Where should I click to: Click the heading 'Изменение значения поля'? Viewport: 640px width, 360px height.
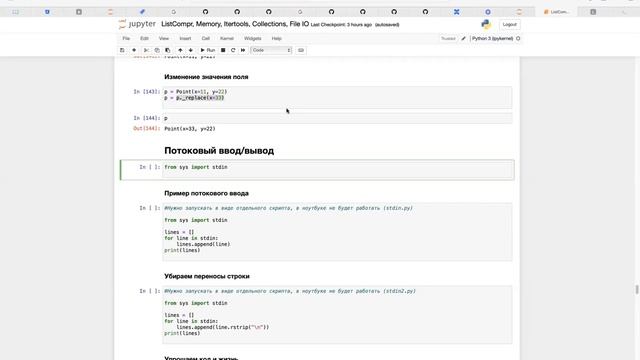(x=206, y=77)
